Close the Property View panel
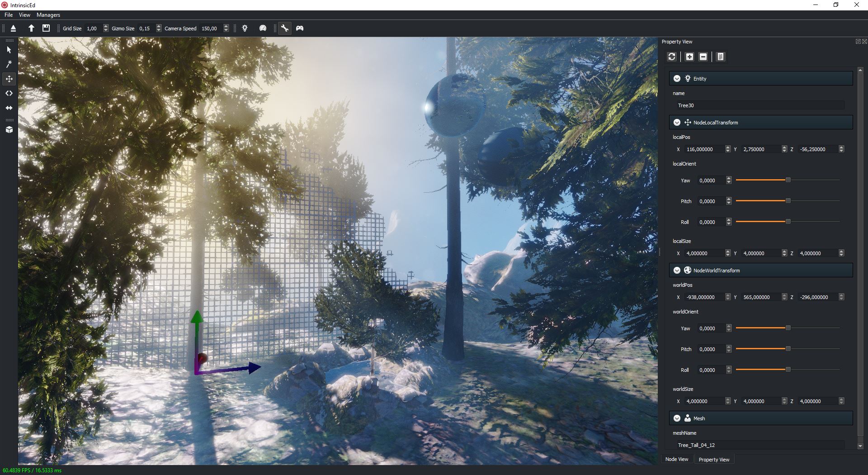 864,41
